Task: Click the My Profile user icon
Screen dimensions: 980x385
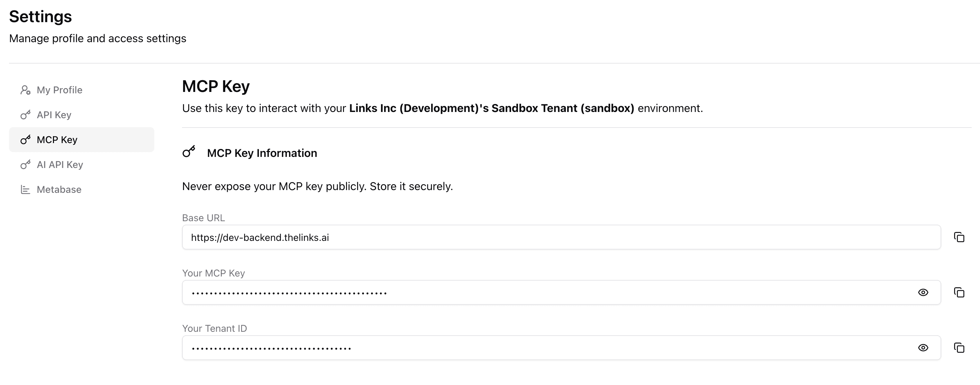Action: (26, 90)
